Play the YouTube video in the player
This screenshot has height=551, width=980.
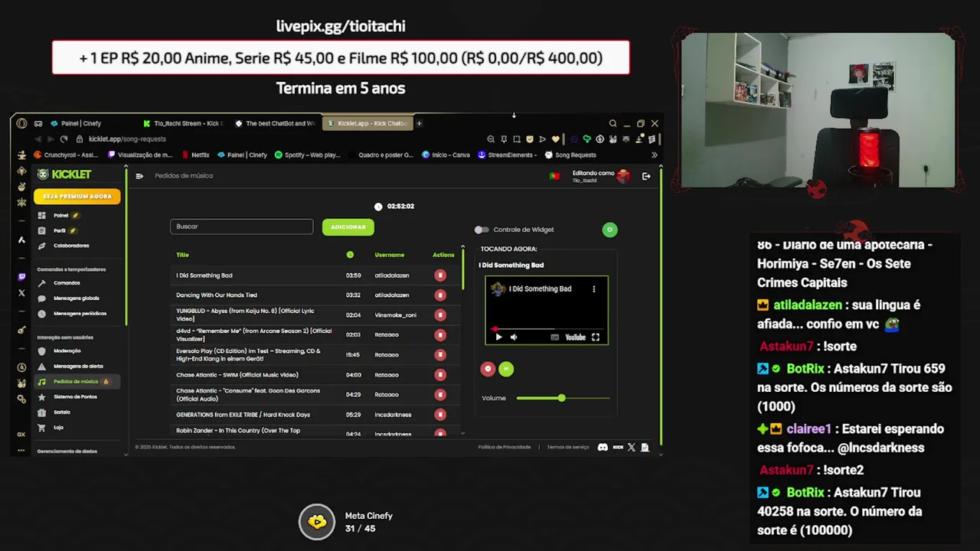pyautogui.click(x=498, y=337)
